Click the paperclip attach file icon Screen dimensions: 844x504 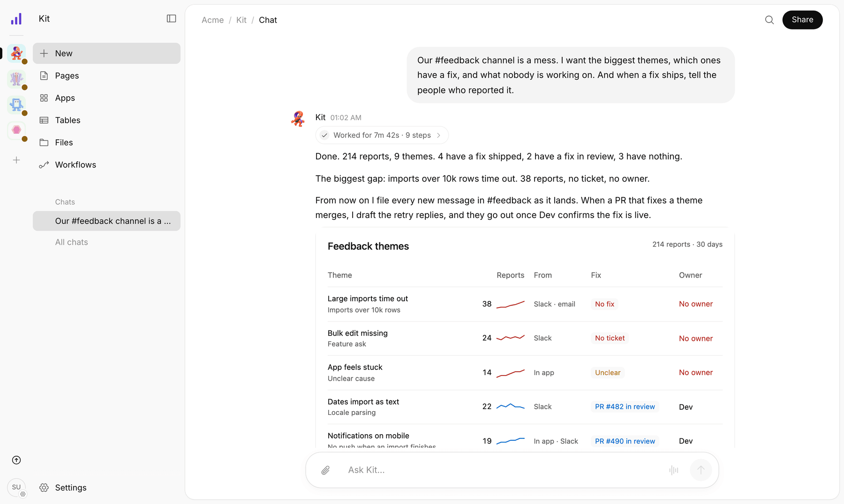325,470
